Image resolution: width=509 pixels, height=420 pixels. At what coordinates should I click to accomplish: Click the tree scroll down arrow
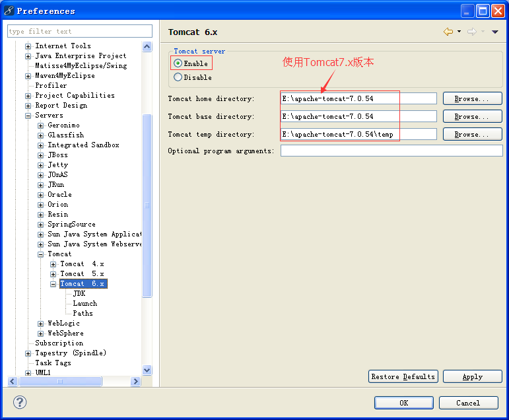[x=147, y=370]
